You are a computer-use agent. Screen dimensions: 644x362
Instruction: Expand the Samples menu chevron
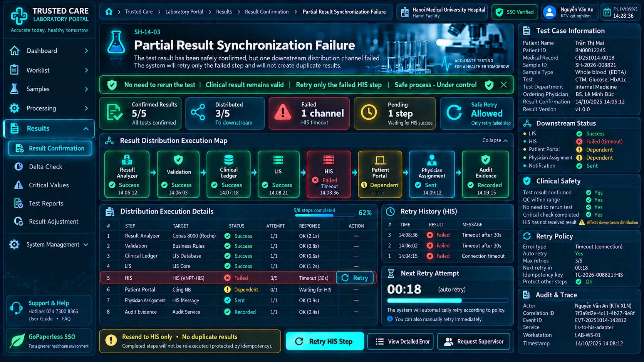point(86,89)
